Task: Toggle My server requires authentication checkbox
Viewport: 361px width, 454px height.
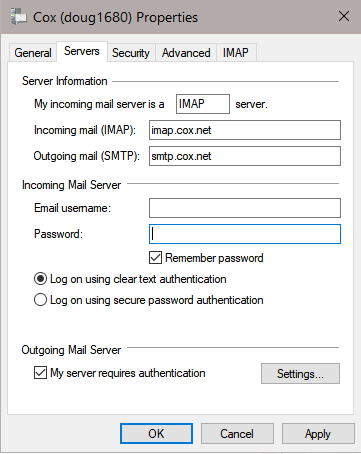Action: click(x=40, y=373)
